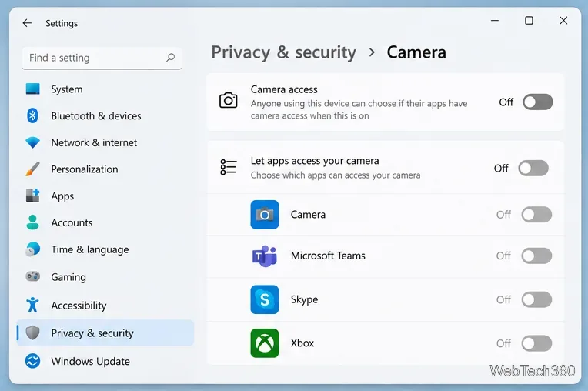This screenshot has width=588, height=391.
Task: Click the Settings window title text
Action: pyautogui.click(x=62, y=23)
